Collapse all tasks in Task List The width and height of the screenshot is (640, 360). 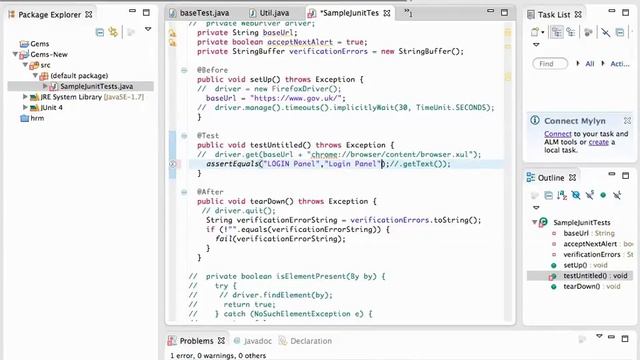point(620,32)
